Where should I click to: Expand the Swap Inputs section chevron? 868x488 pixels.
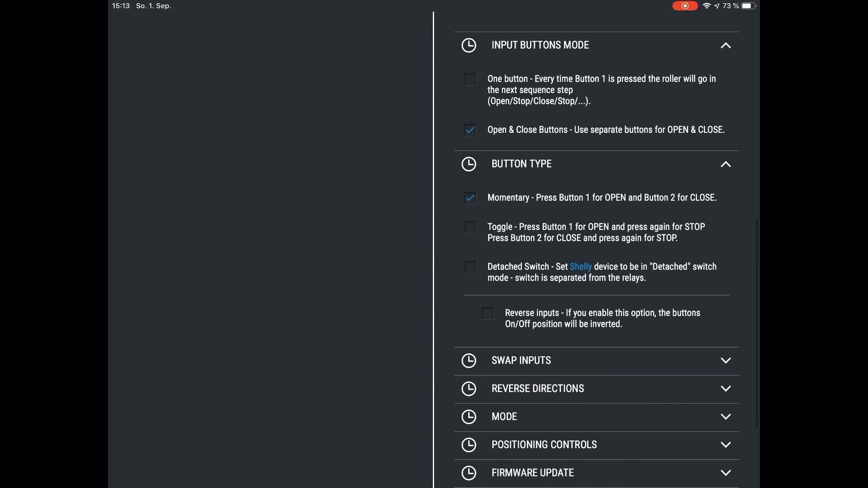click(x=726, y=361)
